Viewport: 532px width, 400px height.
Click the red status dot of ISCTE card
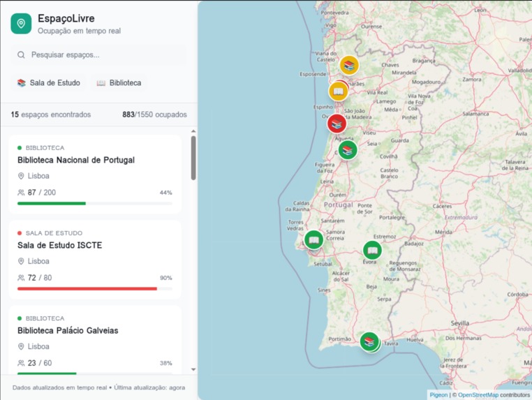coord(20,233)
